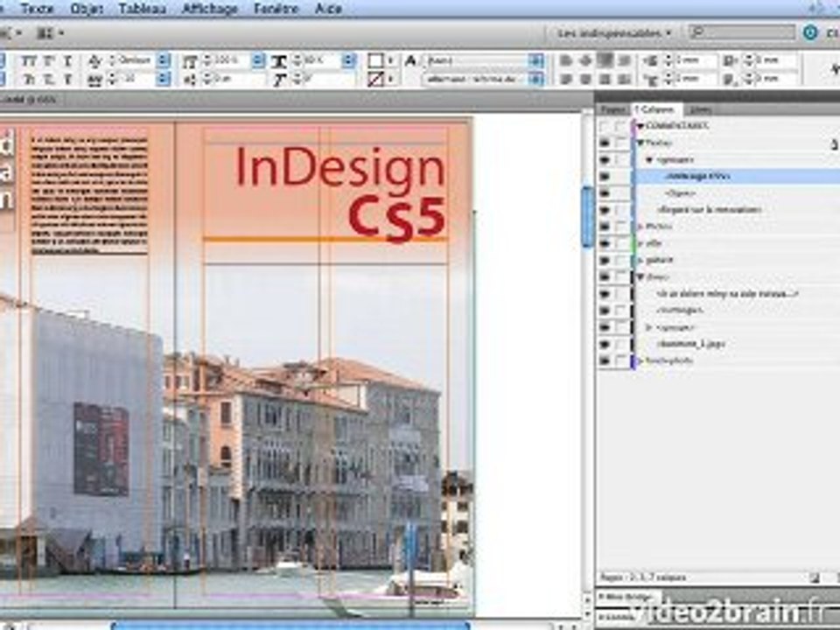Open Aide menu
The height and width of the screenshot is (630, 840).
(328, 8)
